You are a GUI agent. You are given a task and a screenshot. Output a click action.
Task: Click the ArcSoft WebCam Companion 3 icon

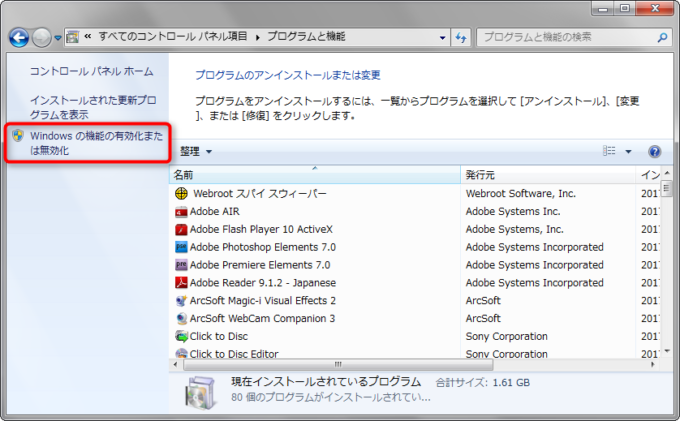point(181,318)
